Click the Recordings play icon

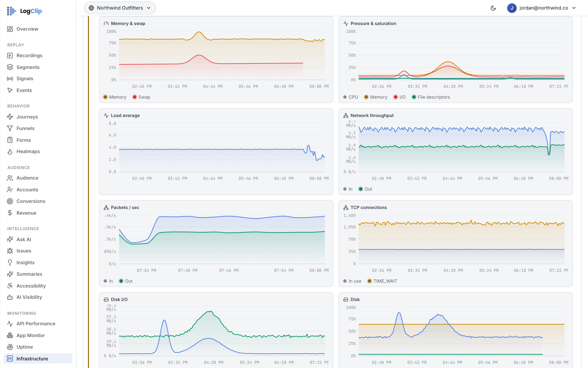(10, 55)
